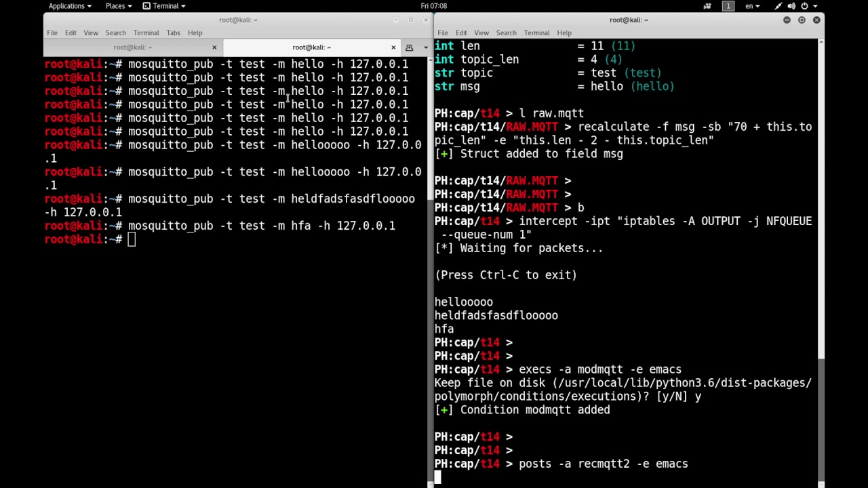Viewport: 868px width, 488px height.
Task: Click the volume speaker icon in top bar
Action: [x=791, y=6]
